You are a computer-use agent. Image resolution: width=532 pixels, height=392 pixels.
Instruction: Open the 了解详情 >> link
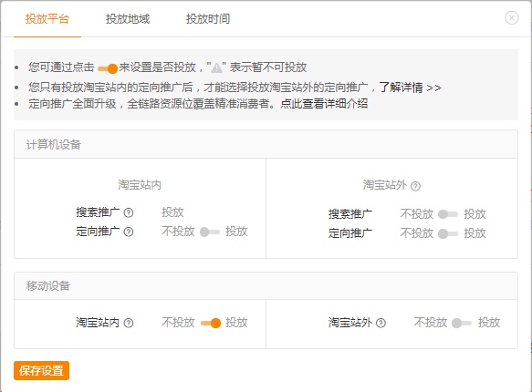[x=410, y=88]
